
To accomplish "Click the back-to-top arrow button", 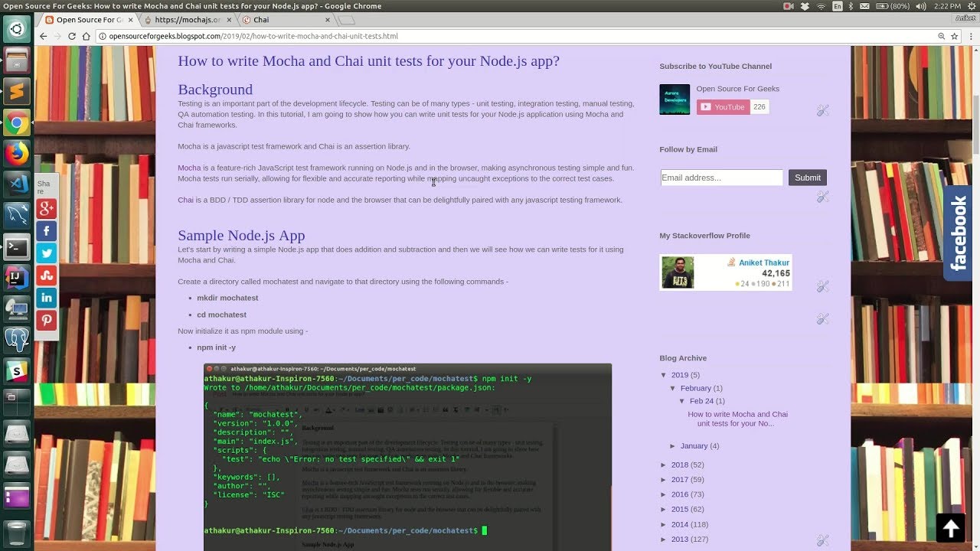I will 950,527.
